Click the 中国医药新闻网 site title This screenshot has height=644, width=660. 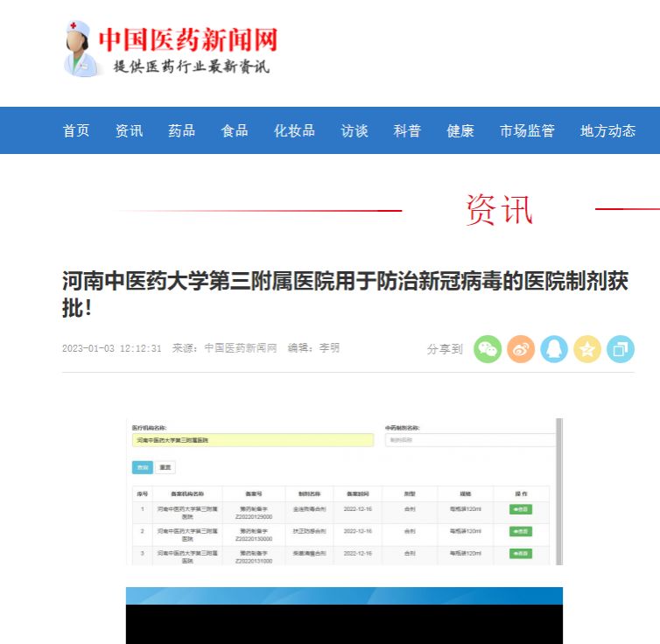click(187, 39)
